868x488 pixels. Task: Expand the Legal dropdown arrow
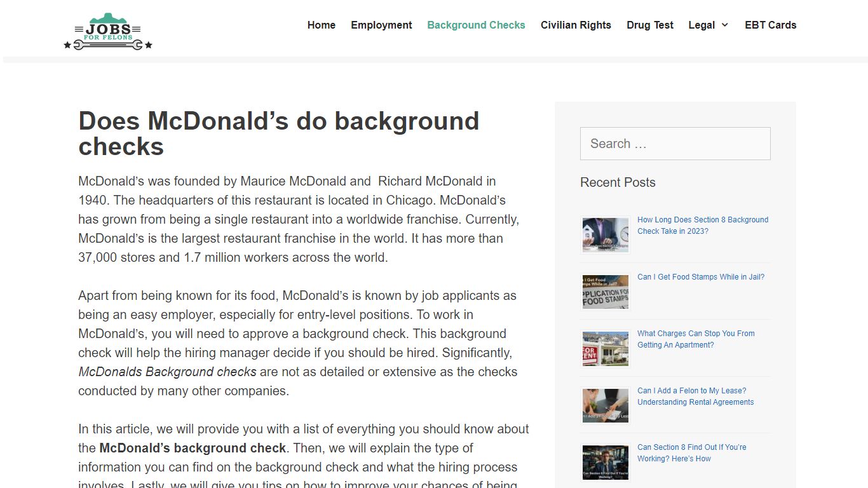tap(724, 25)
